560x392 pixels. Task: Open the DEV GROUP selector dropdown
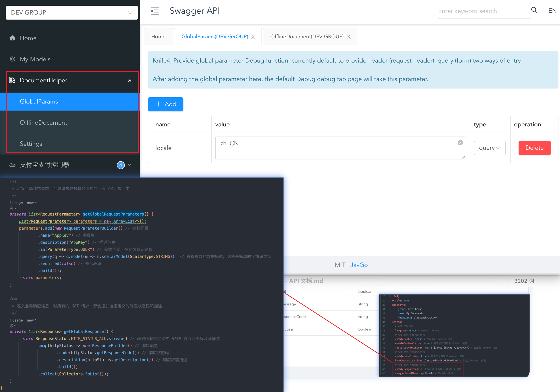(x=129, y=12)
